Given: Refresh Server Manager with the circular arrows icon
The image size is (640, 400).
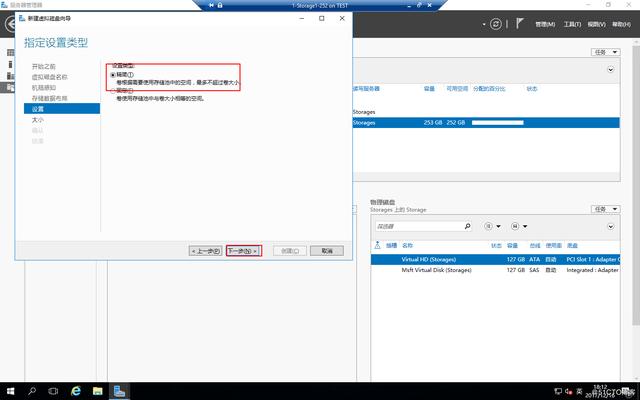Looking at the screenshot, I should click(x=496, y=24).
